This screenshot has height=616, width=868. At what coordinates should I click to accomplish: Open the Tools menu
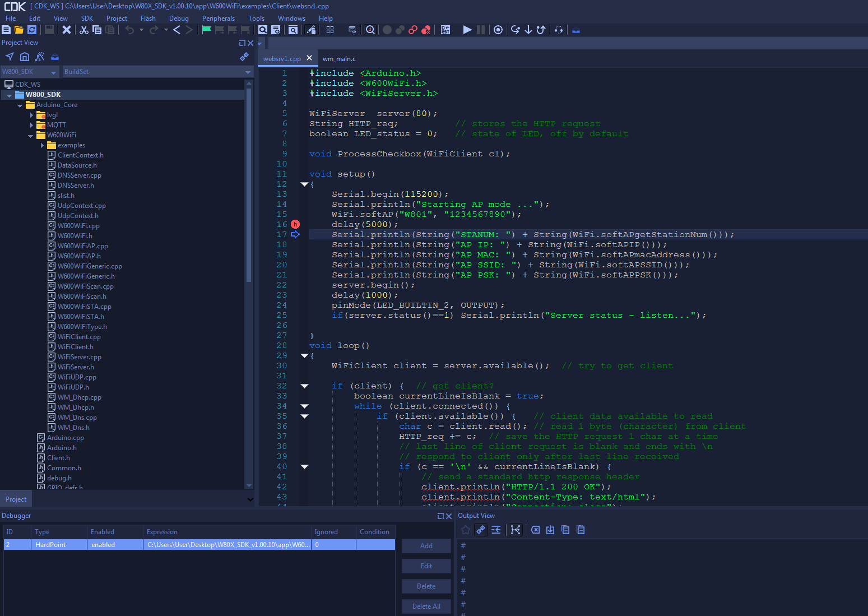pyautogui.click(x=256, y=18)
